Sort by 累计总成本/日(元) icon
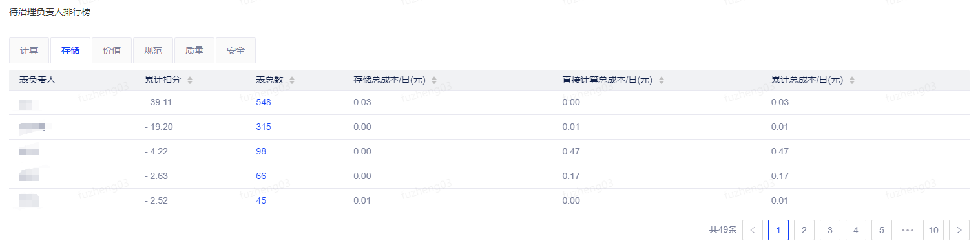The height and width of the screenshot is (245, 980). pyautogui.click(x=852, y=80)
